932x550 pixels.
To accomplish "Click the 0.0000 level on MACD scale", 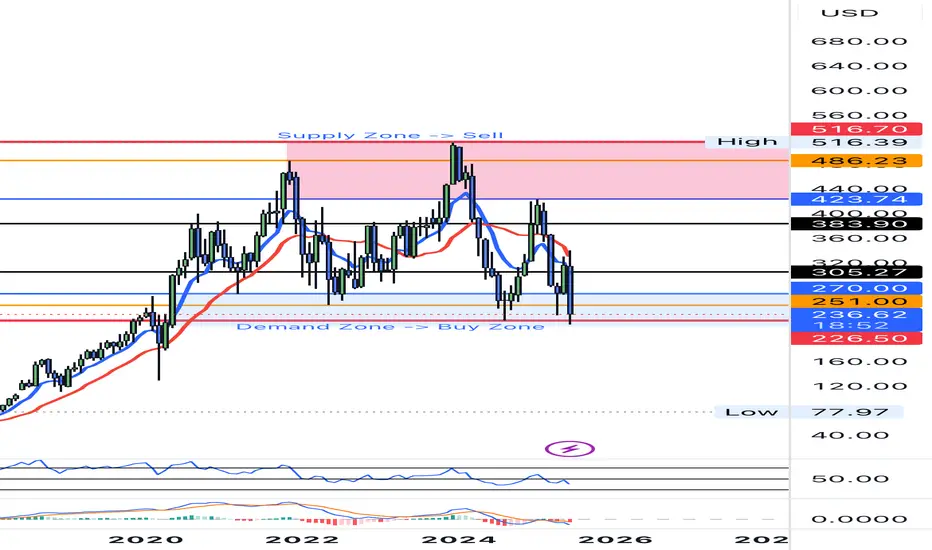I will click(x=859, y=519).
